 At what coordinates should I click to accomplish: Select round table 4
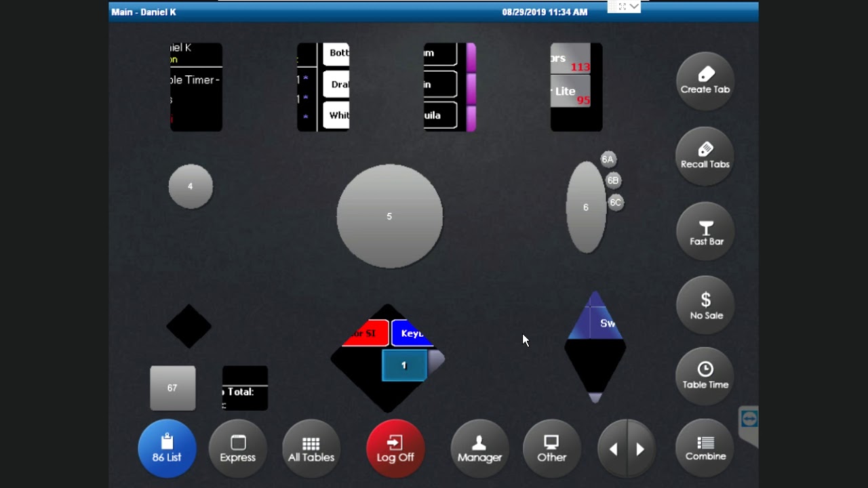point(191,186)
